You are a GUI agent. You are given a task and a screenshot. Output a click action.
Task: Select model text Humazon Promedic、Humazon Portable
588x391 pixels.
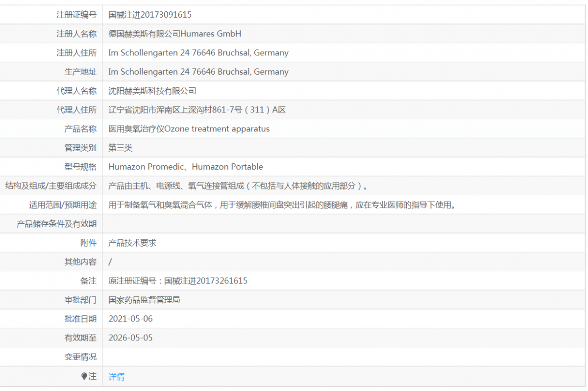click(186, 167)
